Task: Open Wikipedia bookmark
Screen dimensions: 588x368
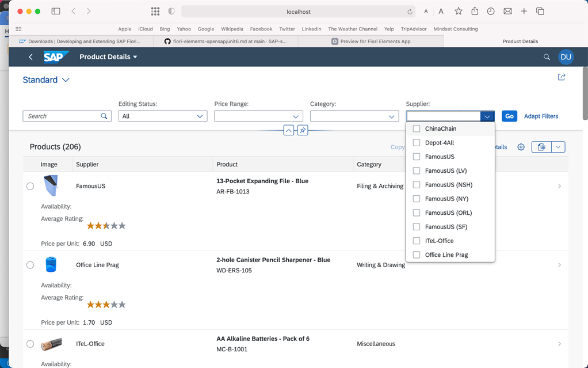Action: [232, 29]
